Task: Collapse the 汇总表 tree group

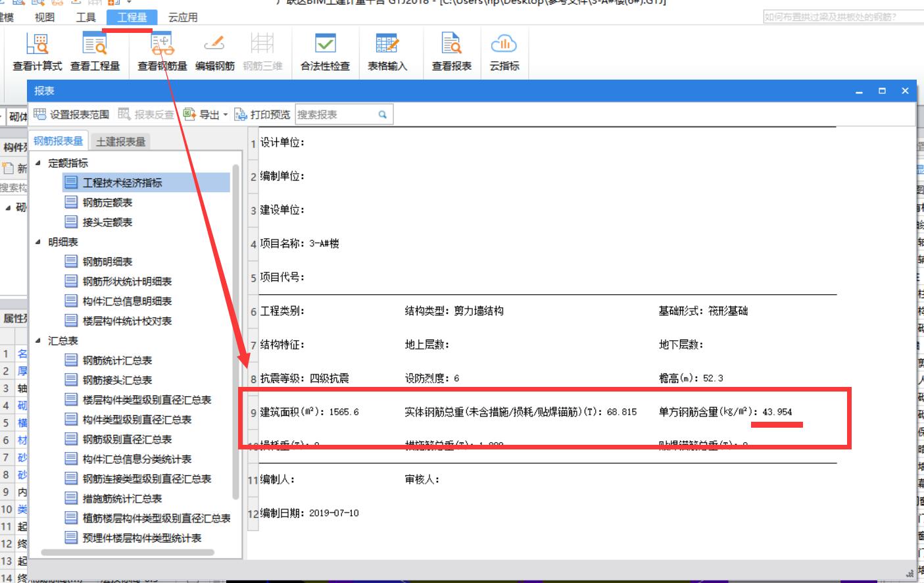Action: (37, 340)
